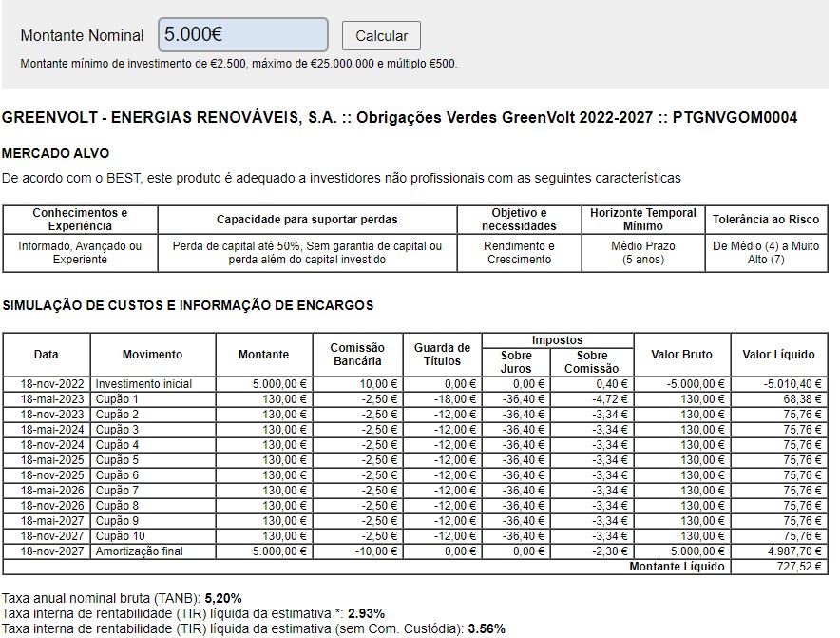Click the TIR 2.93% rate line
Screen dimensions: 840x638
(x=194, y=613)
